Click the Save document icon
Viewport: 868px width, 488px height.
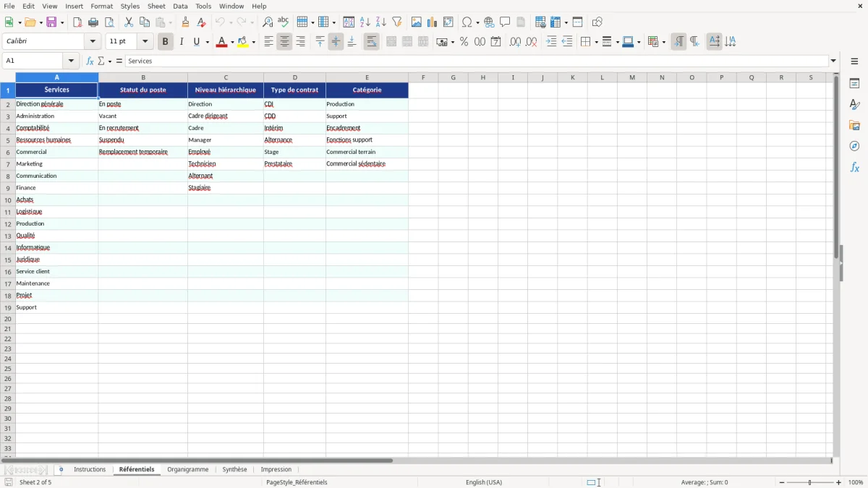[51, 22]
